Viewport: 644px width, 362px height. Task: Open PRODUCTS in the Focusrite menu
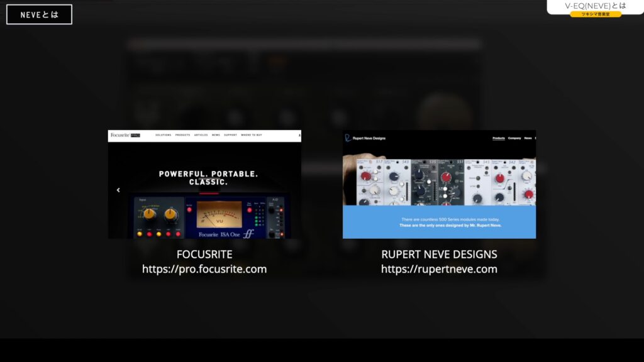(183, 135)
